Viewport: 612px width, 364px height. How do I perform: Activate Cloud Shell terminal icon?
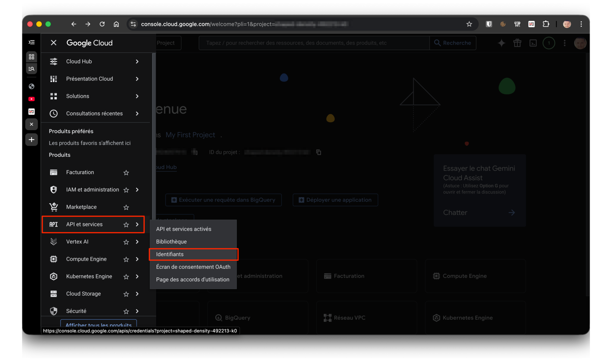(533, 43)
